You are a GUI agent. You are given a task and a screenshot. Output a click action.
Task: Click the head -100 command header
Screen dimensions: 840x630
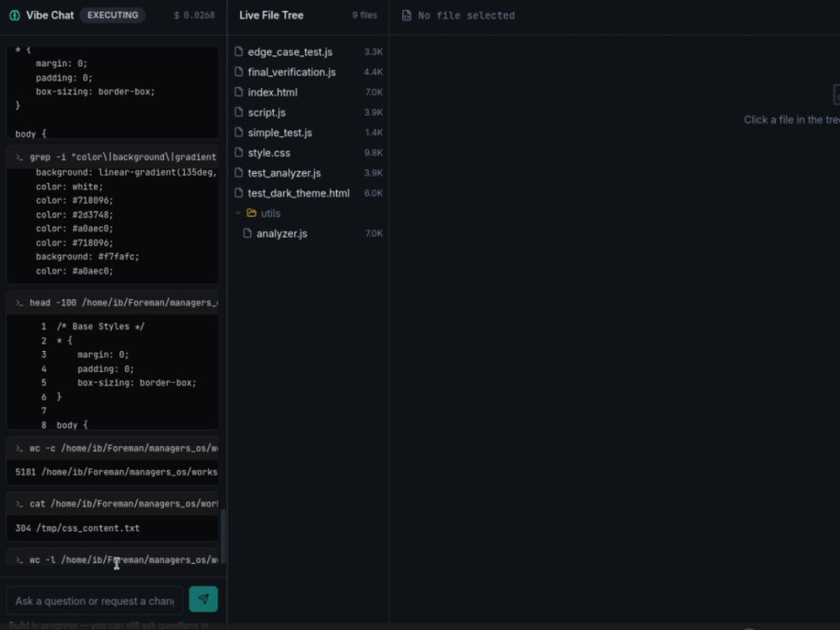pyautogui.click(x=113, y=302)
